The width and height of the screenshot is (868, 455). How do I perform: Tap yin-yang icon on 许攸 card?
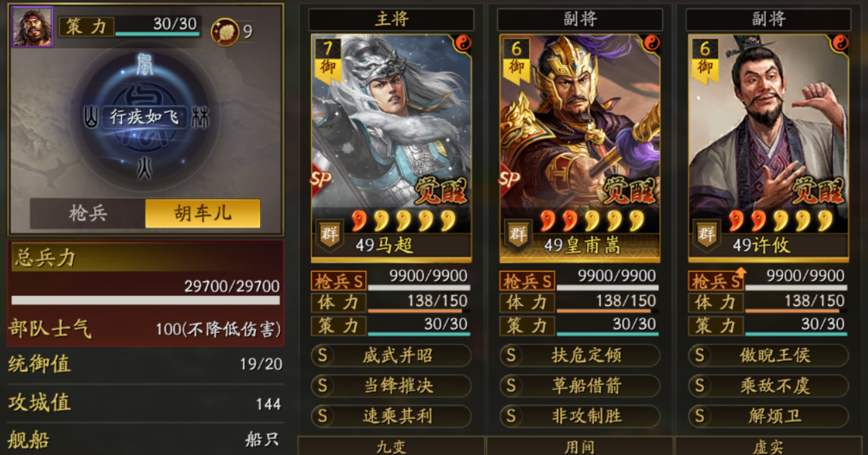coord(840,43)
